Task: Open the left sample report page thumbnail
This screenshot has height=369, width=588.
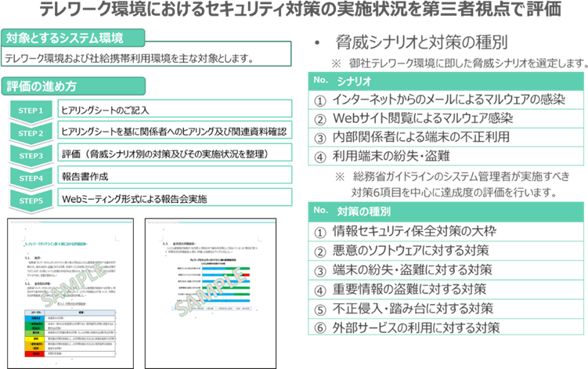Action: 70,294
